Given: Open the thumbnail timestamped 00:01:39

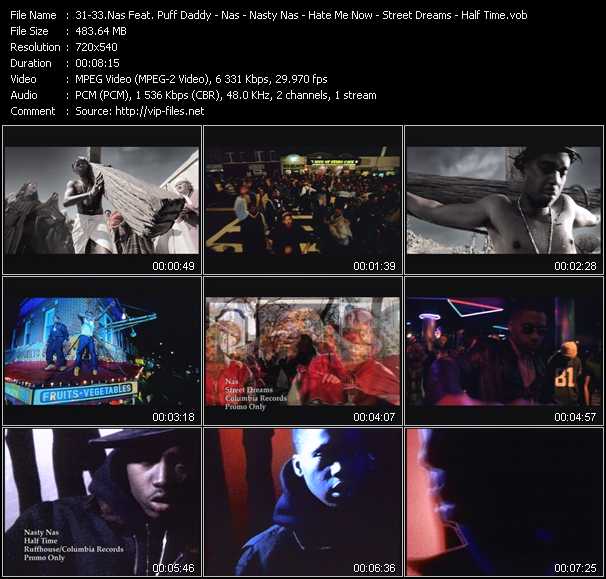Looking at the screenshot, I should [x=303, y=200].
